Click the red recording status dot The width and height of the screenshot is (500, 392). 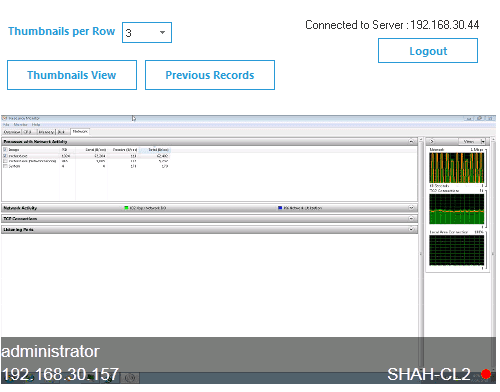pyautogui.click(x=486, y=374)
